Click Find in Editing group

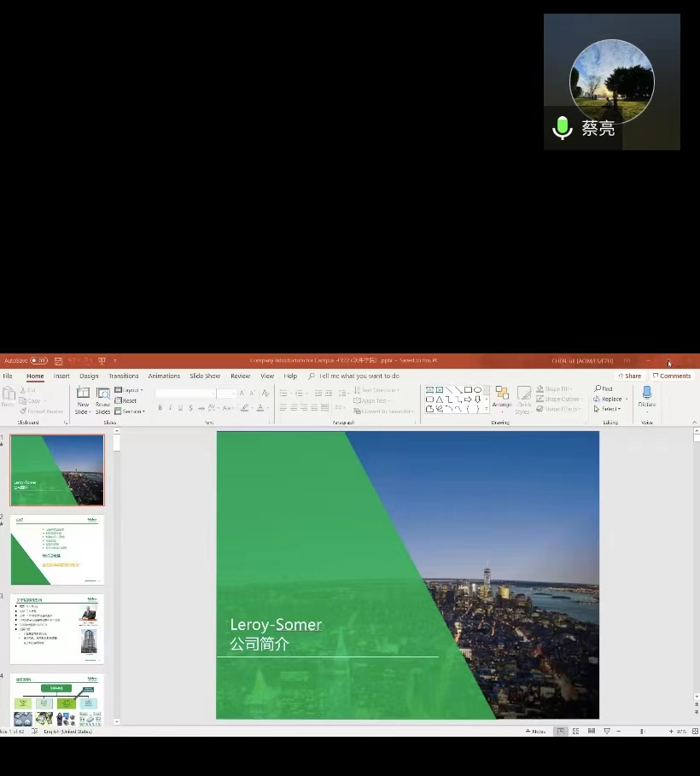tap(604, 388)
